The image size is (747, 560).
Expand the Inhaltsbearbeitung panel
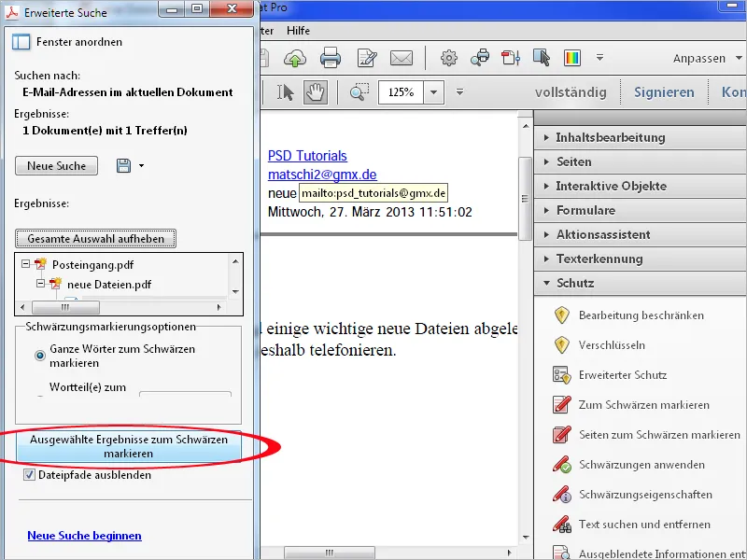pyautogui.click(x=641, y=137)
